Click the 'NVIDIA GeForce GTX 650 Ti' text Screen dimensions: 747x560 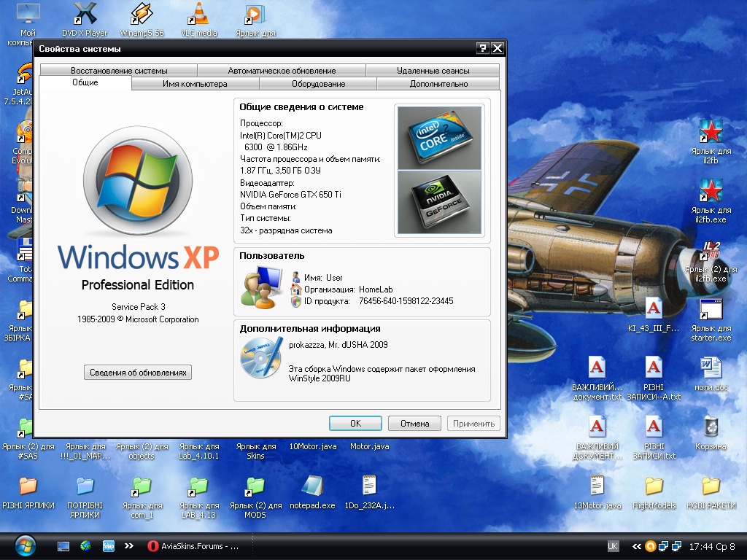pos(290,194)
